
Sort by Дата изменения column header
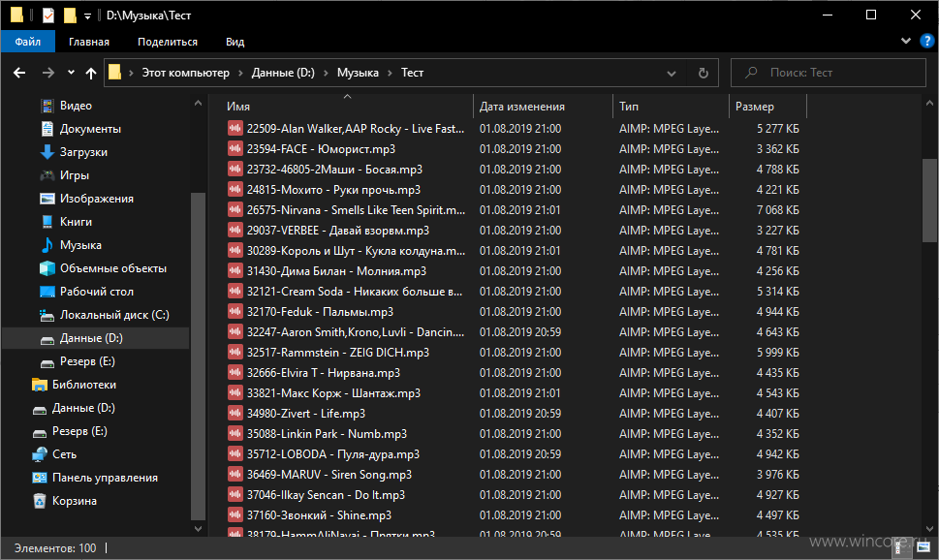(x=543, y=107)
